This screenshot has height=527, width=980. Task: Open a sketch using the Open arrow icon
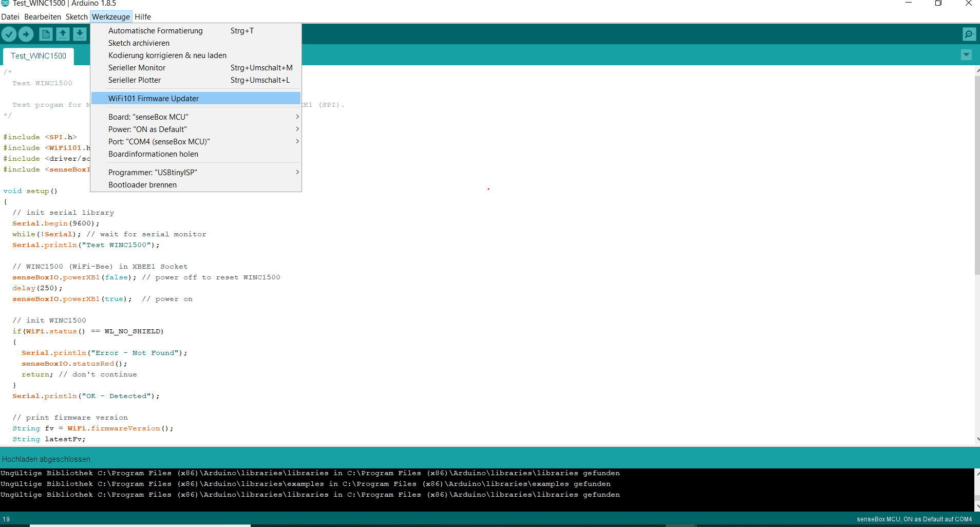coord(63,34)
